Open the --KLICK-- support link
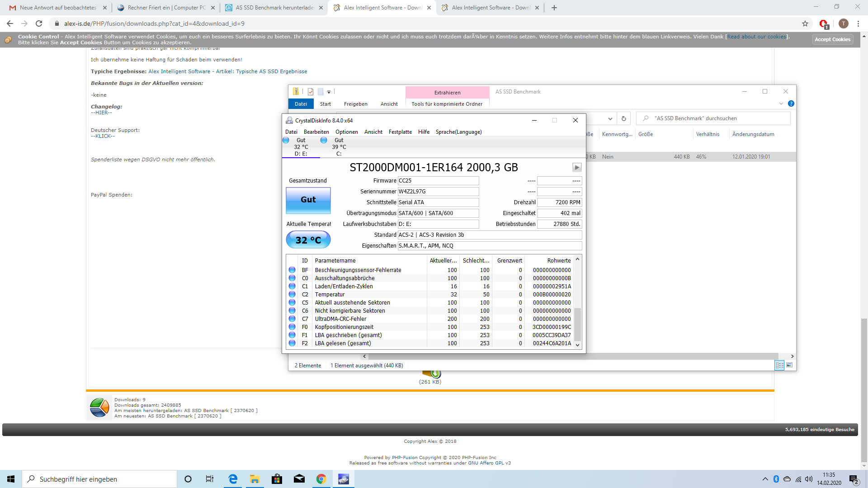This screenshot has height=488, width=868. pos(103,136)
